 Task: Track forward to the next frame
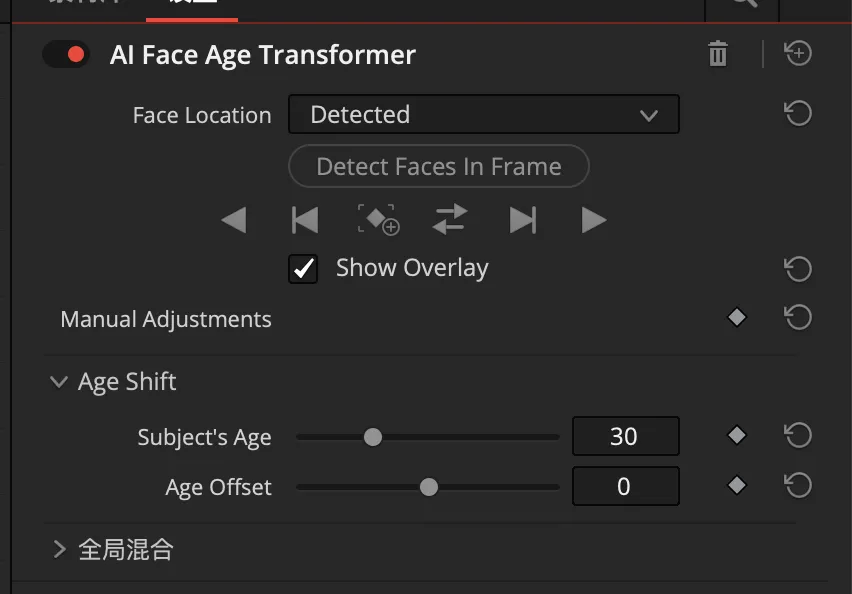(523, 220)
